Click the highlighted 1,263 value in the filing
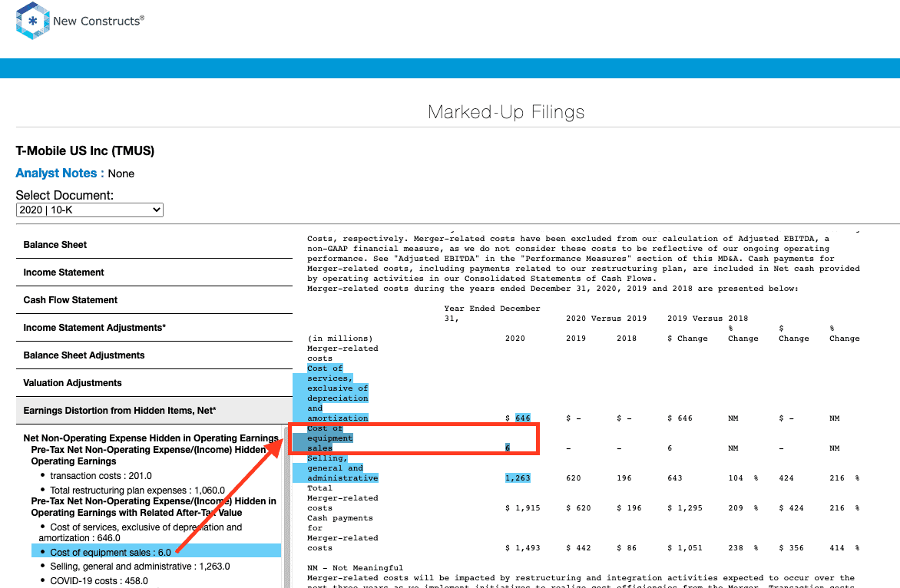This screenshot has width=900, height=588. click(518, 478)
